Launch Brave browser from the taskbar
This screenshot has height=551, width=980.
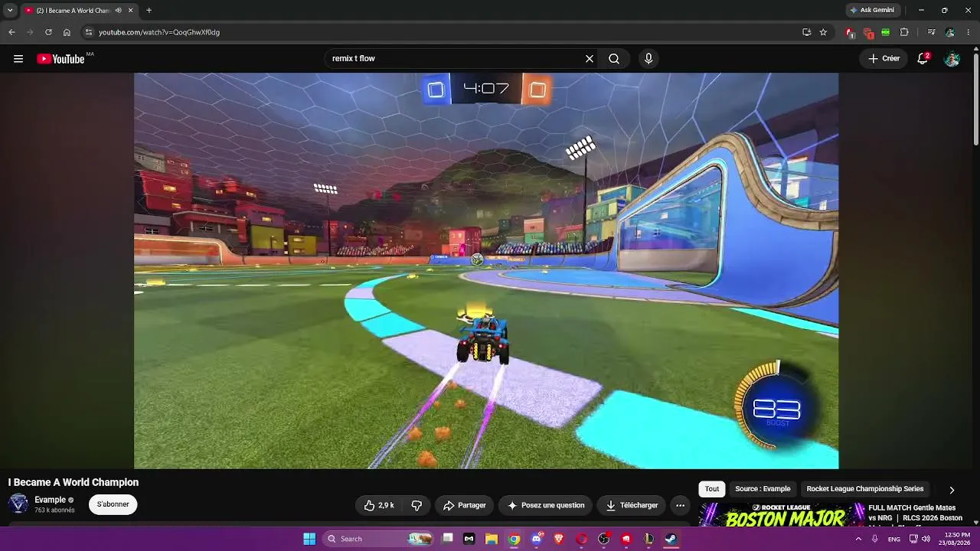coord(559,539)
